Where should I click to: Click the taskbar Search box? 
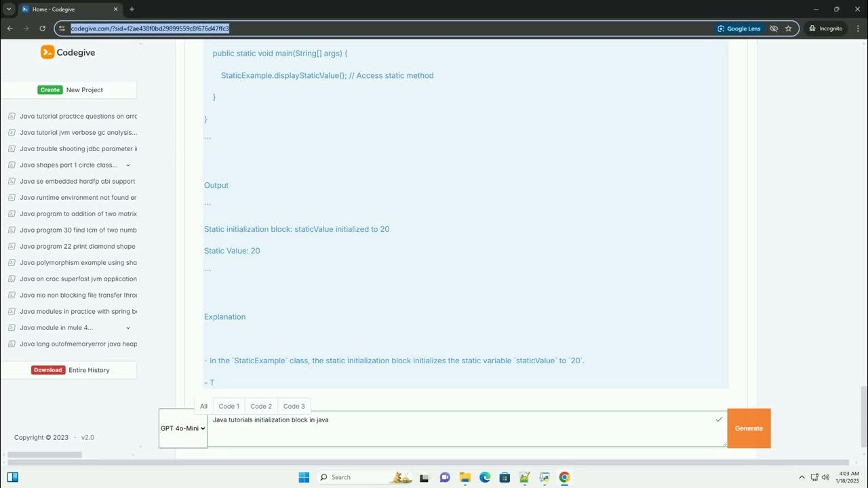[x=364, y=477]
